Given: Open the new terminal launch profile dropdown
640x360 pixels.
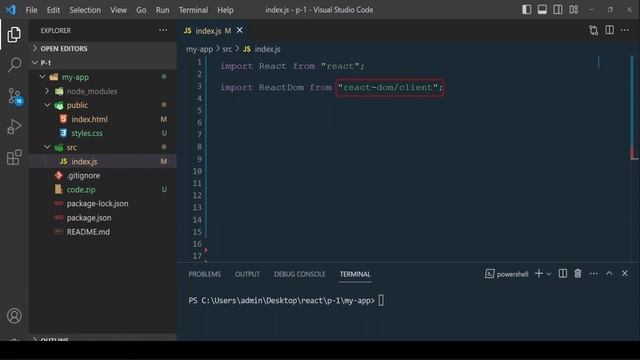Looking at the screenshot, I should tap(549, 274).
